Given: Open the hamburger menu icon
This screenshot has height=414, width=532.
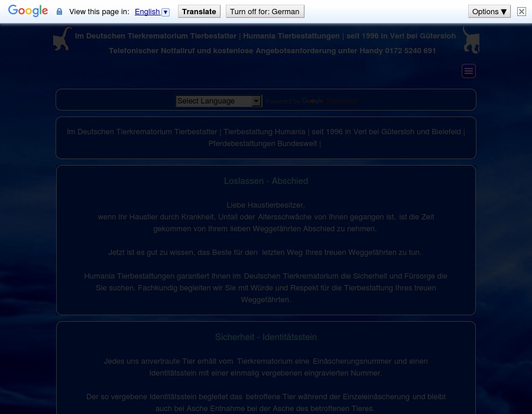Looking at the screenshot, I should 469,71.
